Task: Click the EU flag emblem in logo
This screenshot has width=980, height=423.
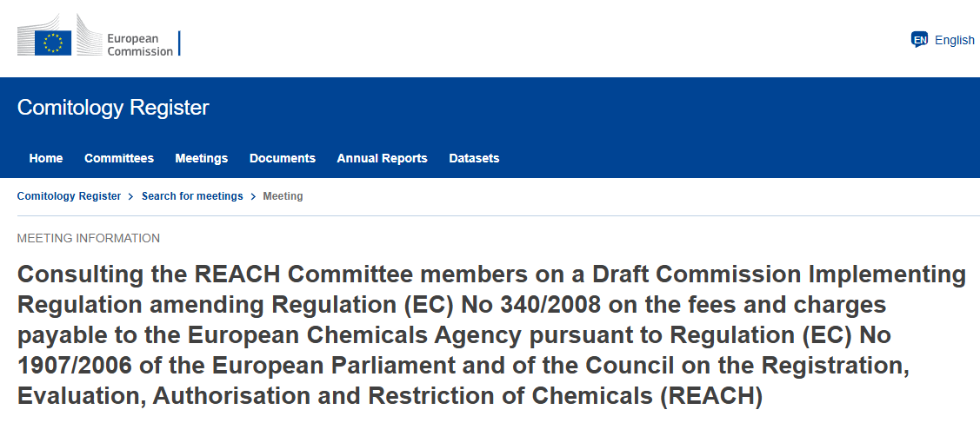Action: pyautogui.click(x=53, y=43)
